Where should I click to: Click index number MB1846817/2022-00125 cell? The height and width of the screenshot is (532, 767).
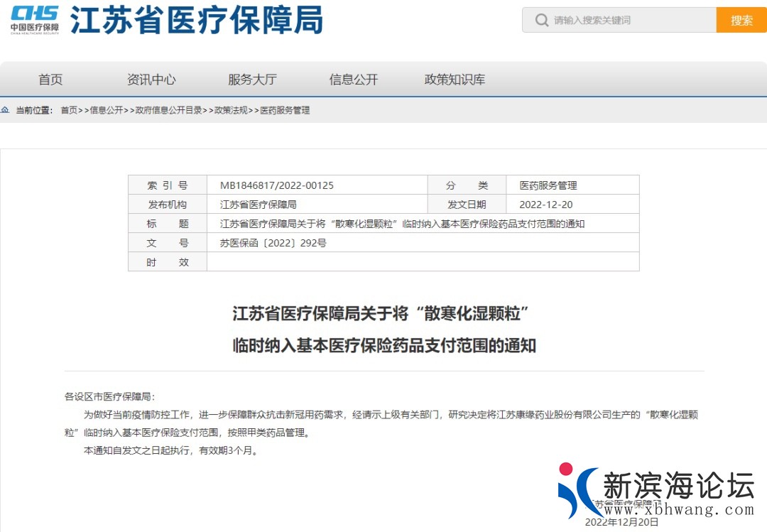[x=277, y=185]
